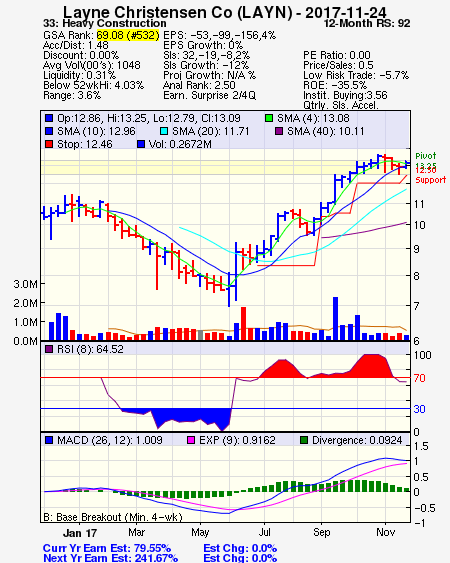The image size is (450, 563).
Task: Click the 'EPS Growth: 0%' text
Action: click(203, 45)
